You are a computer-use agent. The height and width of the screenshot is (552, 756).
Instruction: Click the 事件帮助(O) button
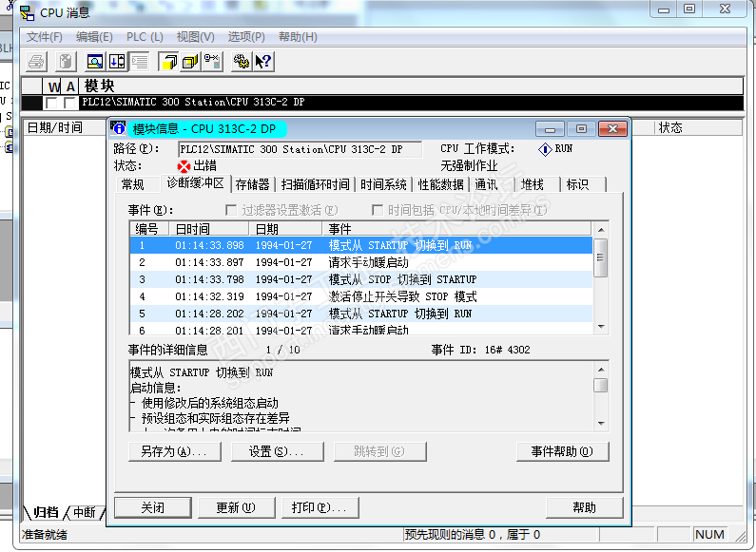pyautogui.click(x=563, y=452)
